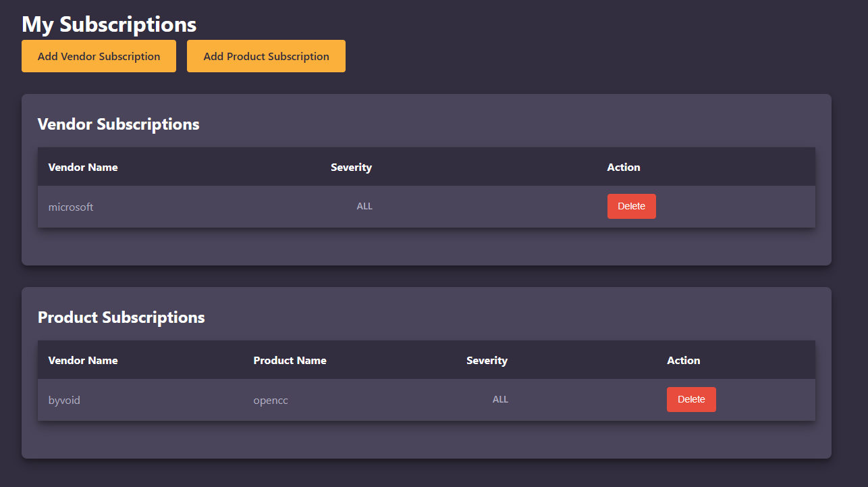Select the microsoft vendor name cell
Screen dimensions: 868x487
[x=71, y=207]
